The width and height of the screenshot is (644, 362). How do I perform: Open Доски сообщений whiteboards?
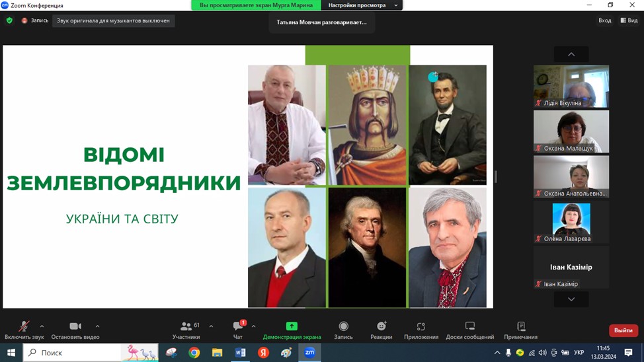coord(470,330)
